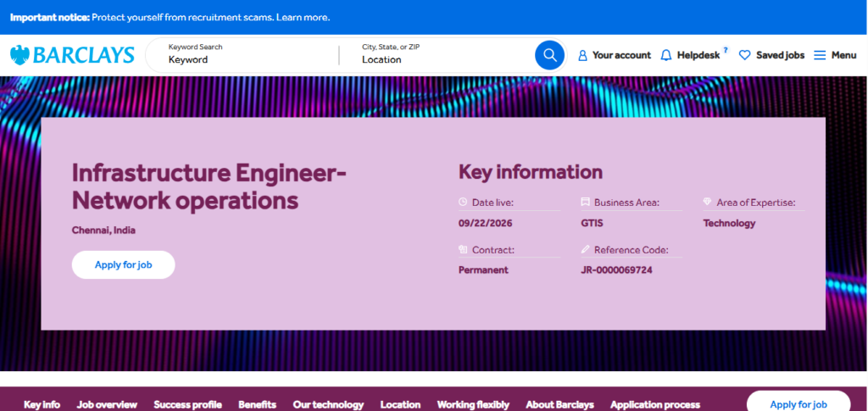
Task: Click the document icon beside Contract
Action: tap(463, 249)
